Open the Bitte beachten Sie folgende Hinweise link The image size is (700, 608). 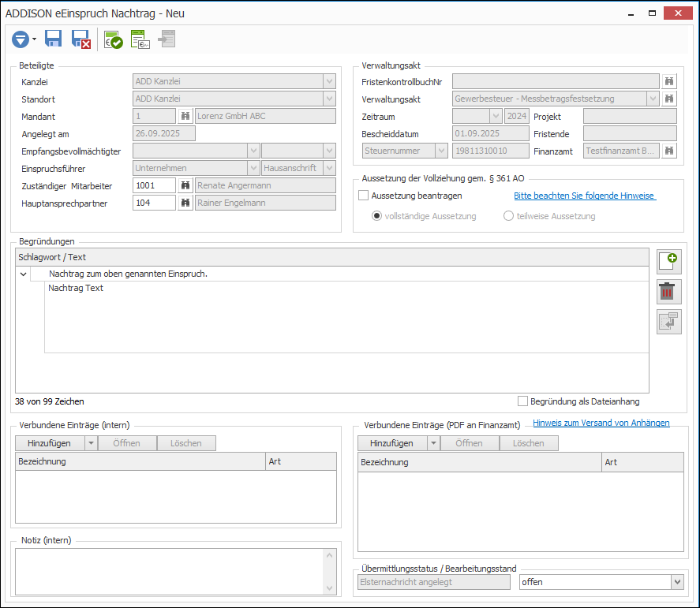(584, 196)
